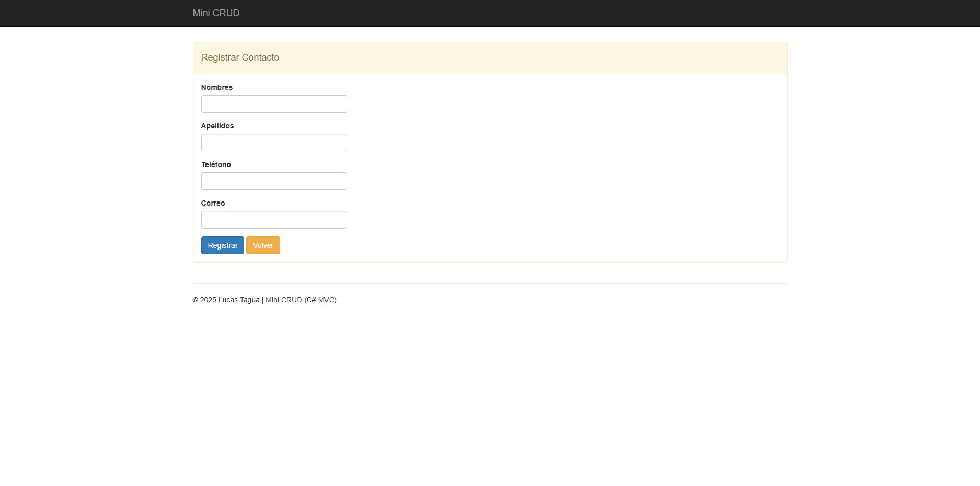Click 'Mini CRUD' text in the footer
The image size is (980, 486).
click(284, 300)
